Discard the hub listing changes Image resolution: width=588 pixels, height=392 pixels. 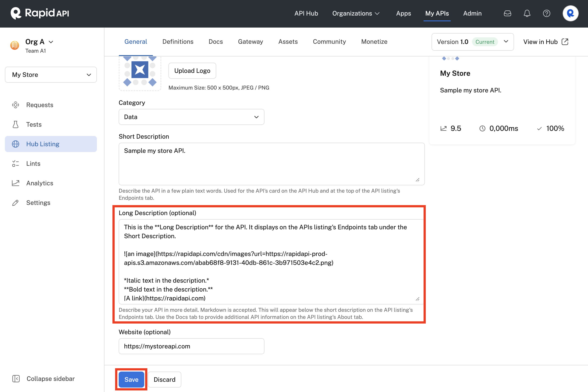pyautogui.click(x=164, y=379)
